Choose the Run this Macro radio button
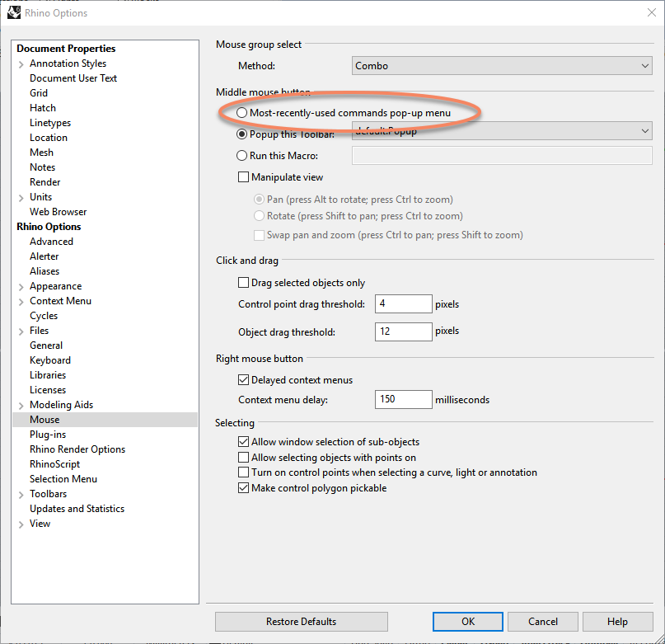665x644 pixels. (x=241, y=155)
